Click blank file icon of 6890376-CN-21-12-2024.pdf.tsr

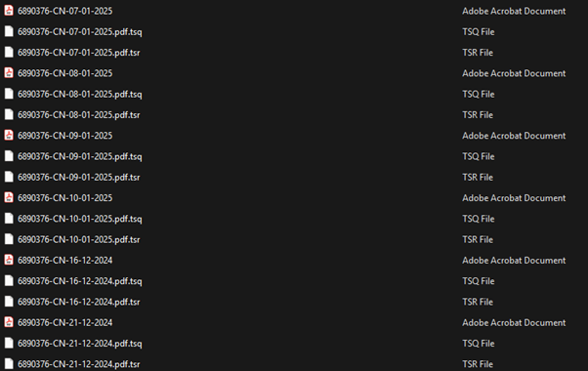[x=9, y=364]
